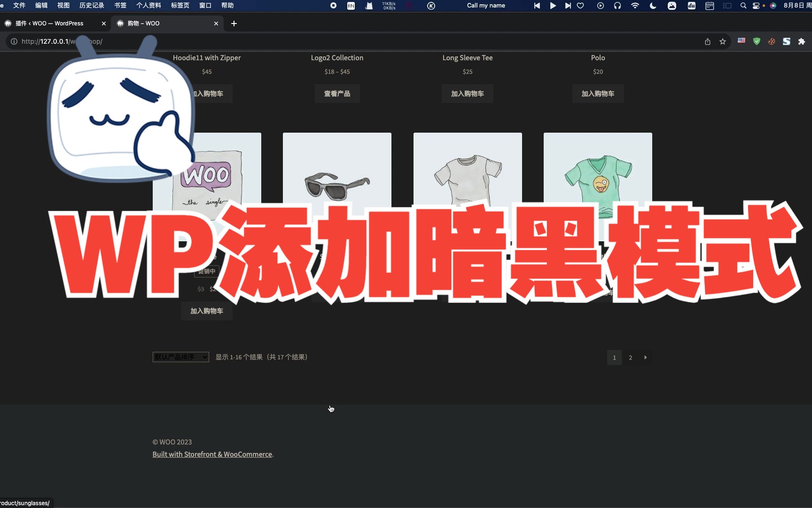Click the EN input source icon
Viewport: 812px width, 508px height.
point(351,6)
